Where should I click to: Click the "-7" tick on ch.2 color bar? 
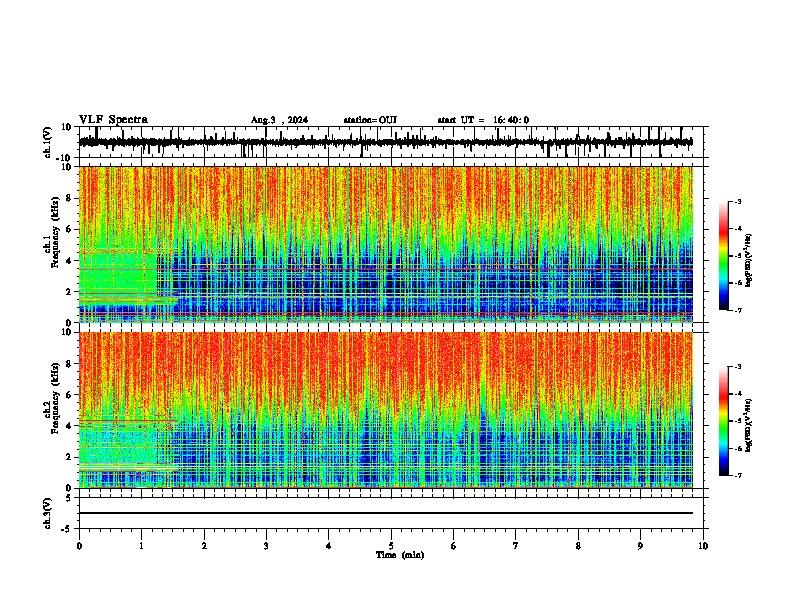(x=737, y=475)
